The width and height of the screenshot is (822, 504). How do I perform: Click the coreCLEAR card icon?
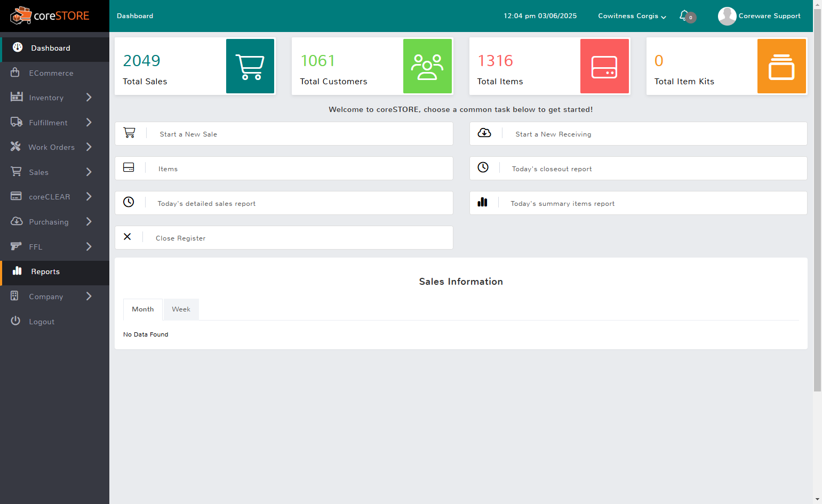pyautogui.click(x=16, y=196)
